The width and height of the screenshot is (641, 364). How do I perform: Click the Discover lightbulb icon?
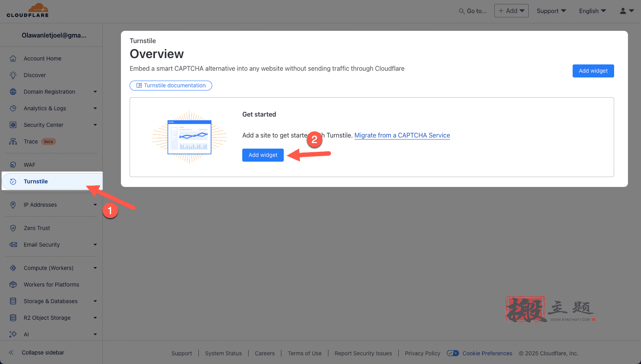click(13, 75)
